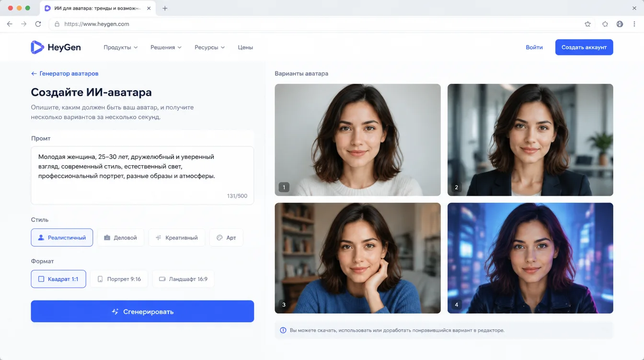Click the HeyGen logo icon
Screen dimensions: 644x360
coord(37,47)
